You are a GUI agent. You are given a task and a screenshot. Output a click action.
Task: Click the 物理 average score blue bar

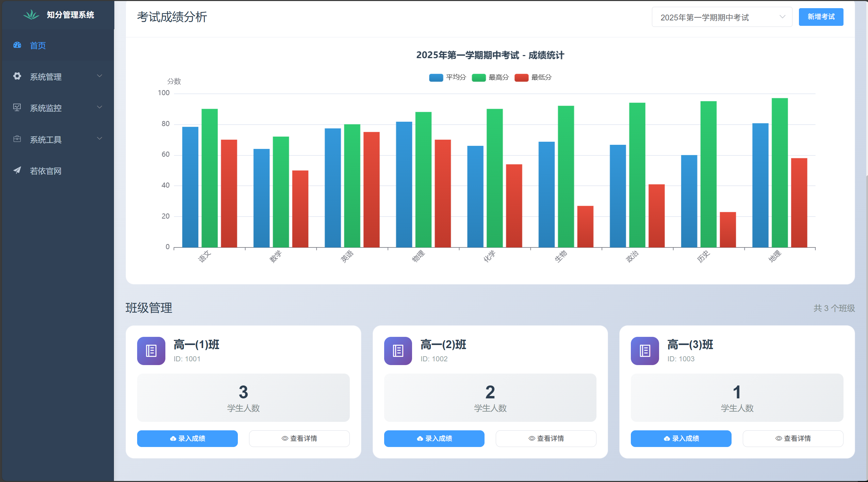click(404, 184)
